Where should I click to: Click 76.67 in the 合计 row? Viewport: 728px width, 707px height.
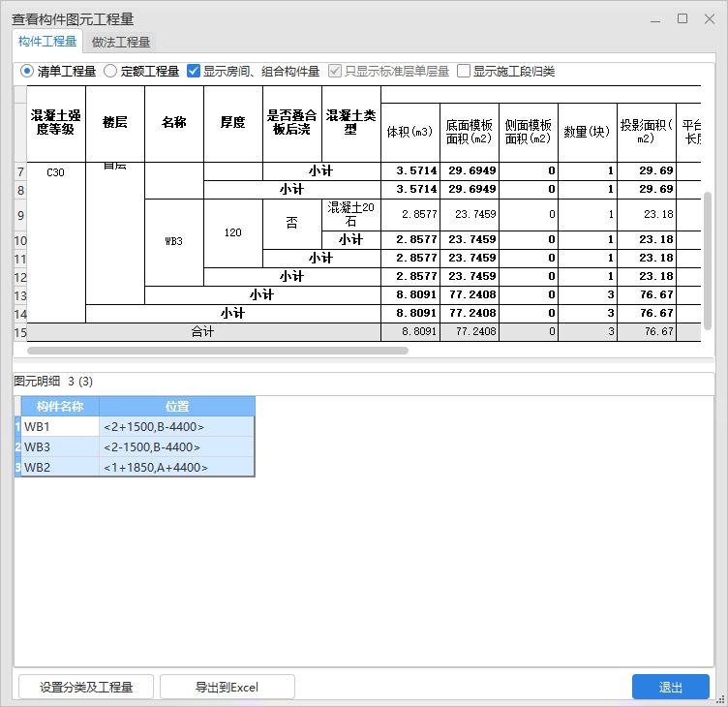point(647,331)
